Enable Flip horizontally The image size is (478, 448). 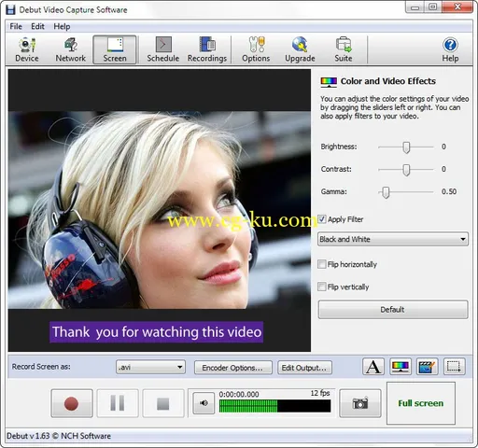pos(322,264)
